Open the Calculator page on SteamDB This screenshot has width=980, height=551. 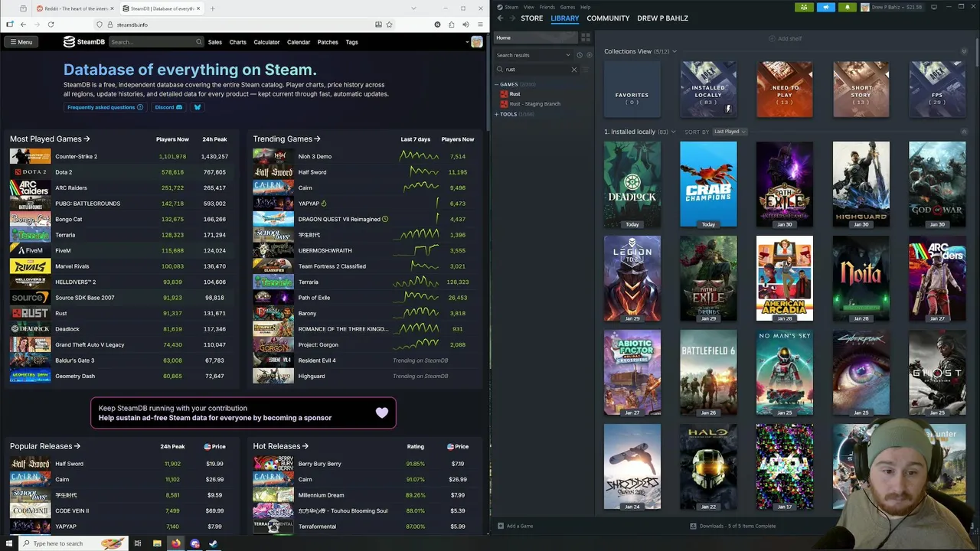click(266, 42)
